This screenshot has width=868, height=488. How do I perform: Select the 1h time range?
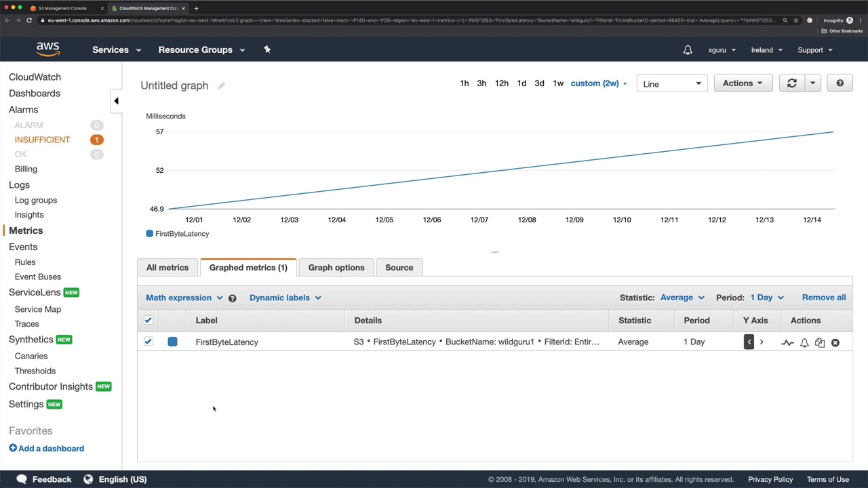(464, 83)
